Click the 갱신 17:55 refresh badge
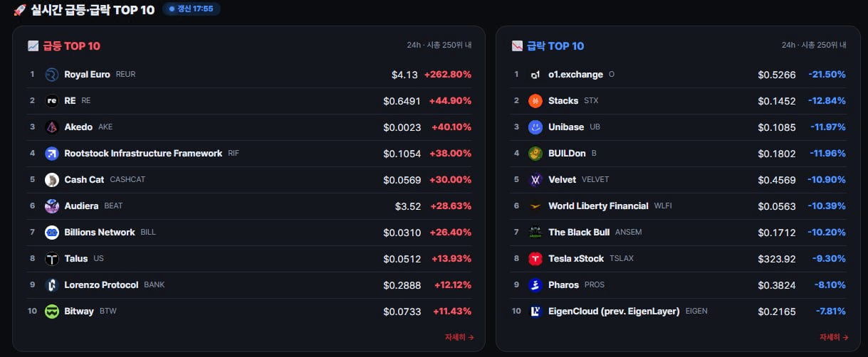 [191, 9]
